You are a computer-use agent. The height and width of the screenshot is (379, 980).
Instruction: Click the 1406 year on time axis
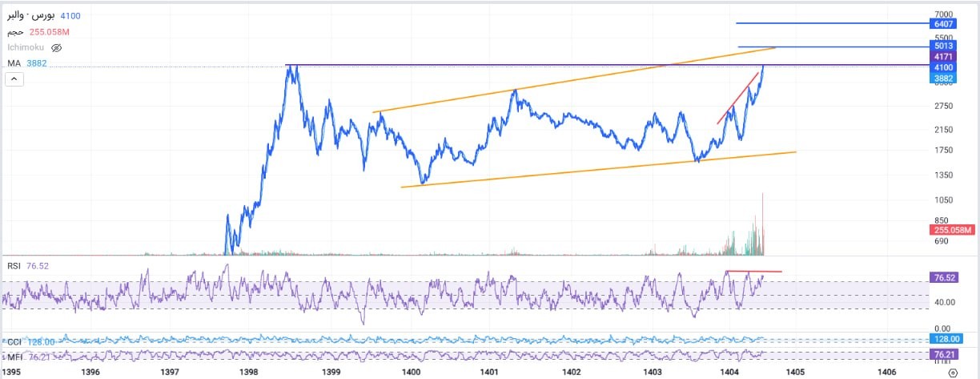(x=886, y=373)
